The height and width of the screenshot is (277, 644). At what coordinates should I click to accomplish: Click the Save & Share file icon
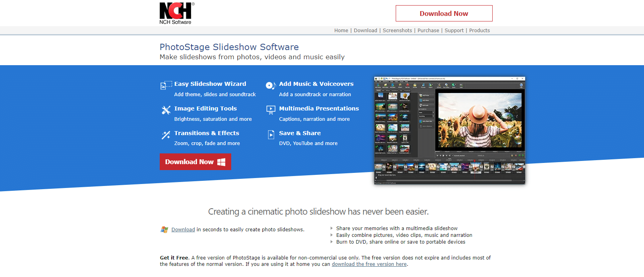pyautogui.click(x=271, y=135)
